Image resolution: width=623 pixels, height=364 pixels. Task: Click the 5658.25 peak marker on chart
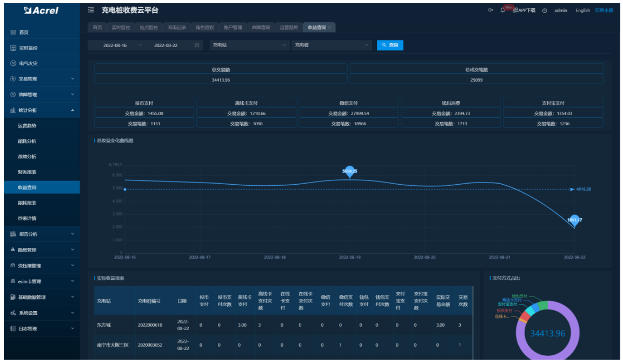(350, 171)
